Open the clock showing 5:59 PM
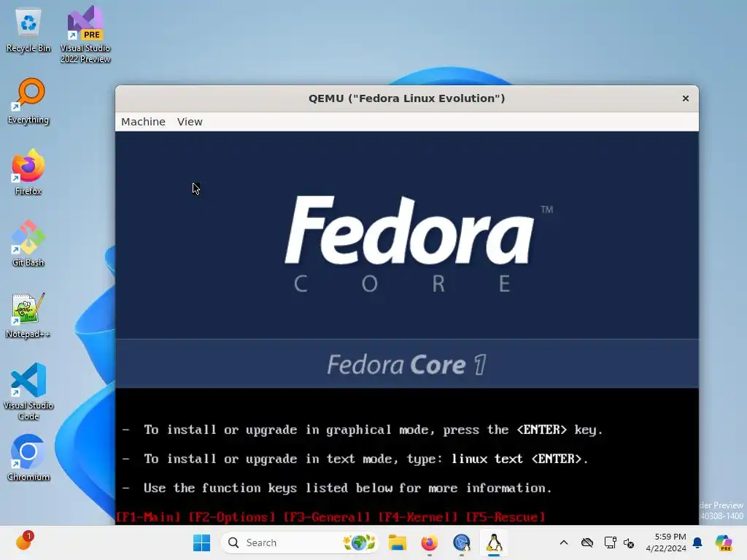The image size is (747, 560). pyautogui.click(x=666, y=542)
